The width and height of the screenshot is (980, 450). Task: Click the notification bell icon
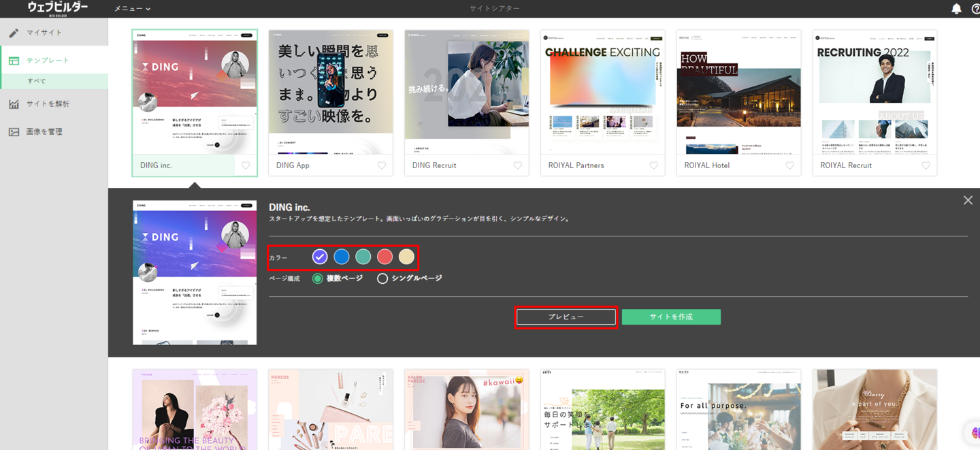click(x=956, y=9)
